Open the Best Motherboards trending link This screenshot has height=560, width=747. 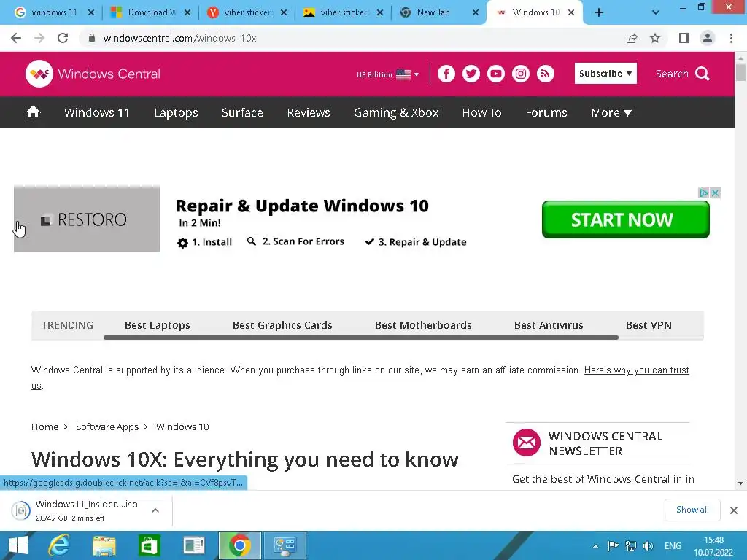pos(423,325)
